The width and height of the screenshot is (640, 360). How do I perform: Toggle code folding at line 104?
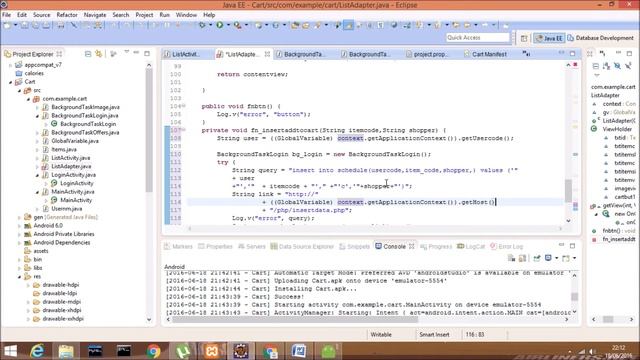click(184, 106)
